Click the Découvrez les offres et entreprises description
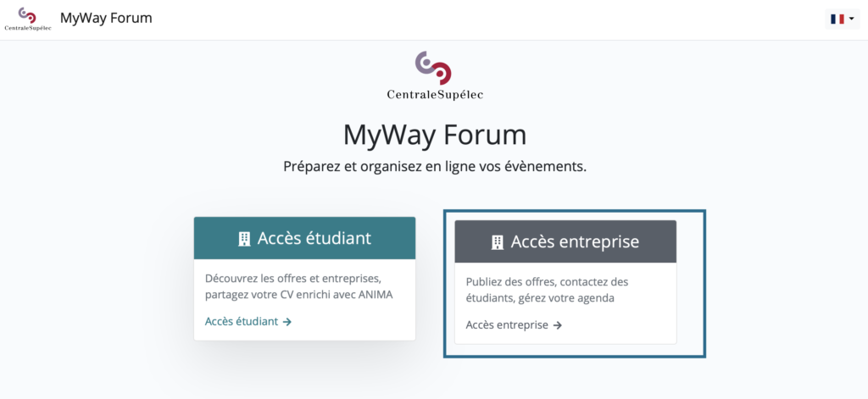 pyautogui.click(x=299, y=286)
